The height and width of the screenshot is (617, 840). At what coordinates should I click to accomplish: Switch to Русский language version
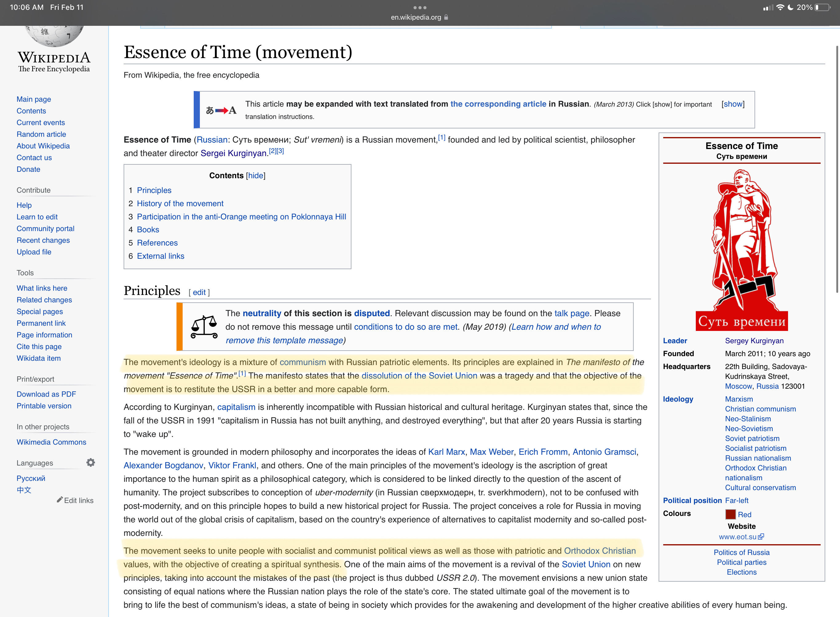31,478
